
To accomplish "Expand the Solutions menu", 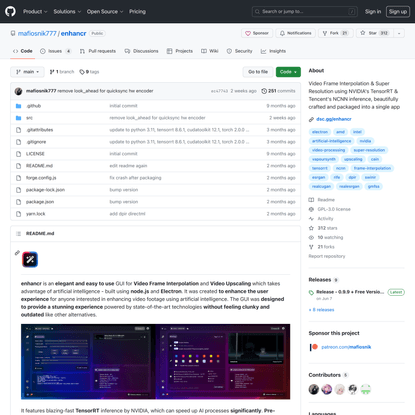I will click(67, 11).
